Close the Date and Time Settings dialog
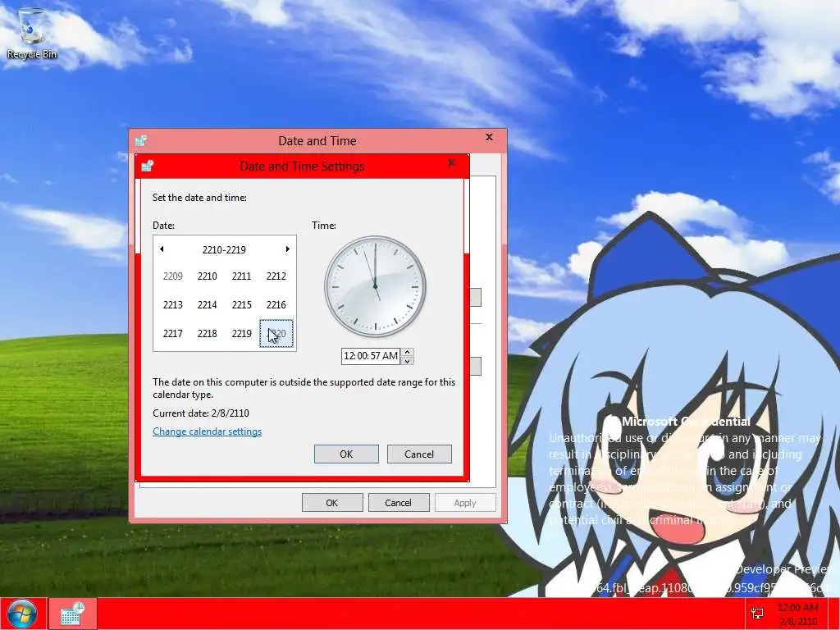The image size is (840, 630). tap(452, 162)
